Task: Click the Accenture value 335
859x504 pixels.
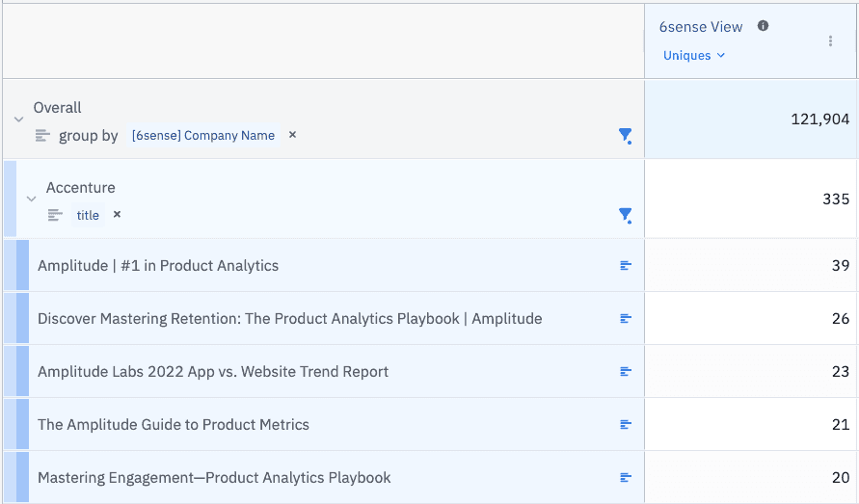Action: [x=836, y=199]
